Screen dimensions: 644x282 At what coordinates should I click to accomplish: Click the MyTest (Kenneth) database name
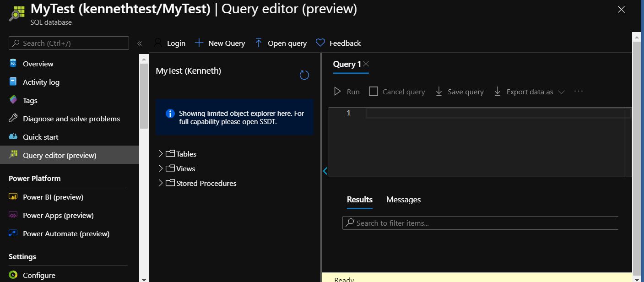tap(189, 71)
